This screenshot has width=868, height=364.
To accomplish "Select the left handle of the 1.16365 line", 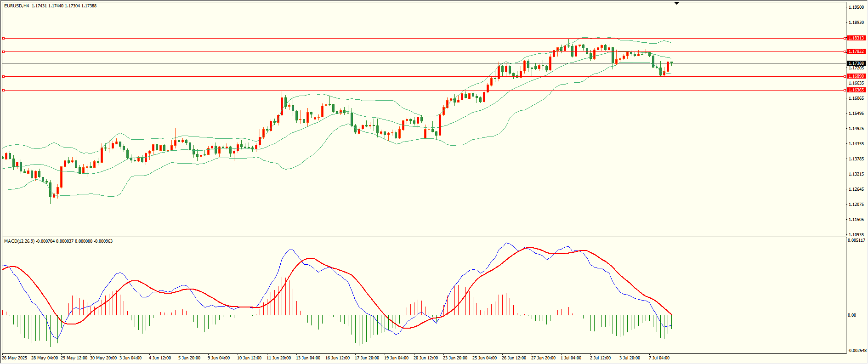I will pos(3,91).
